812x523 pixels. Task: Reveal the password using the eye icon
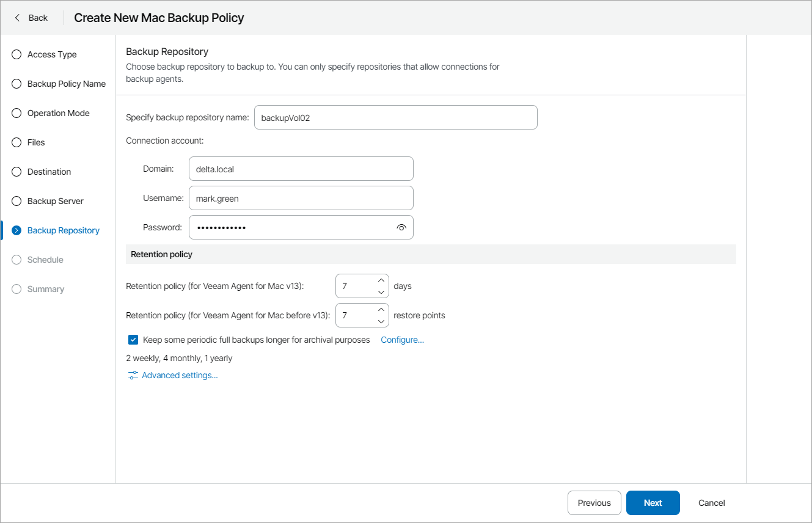pos(401,227)
